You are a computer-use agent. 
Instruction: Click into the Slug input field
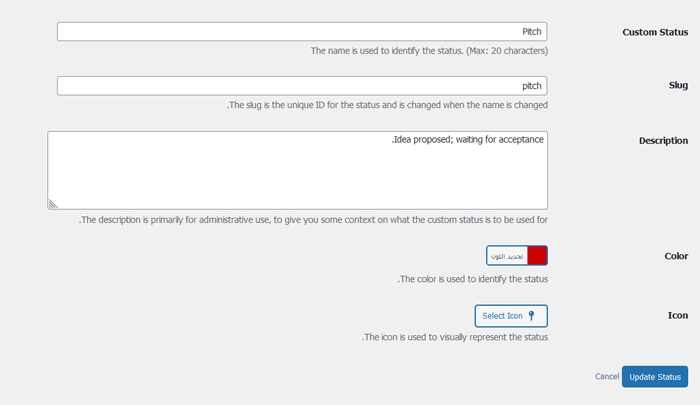[302, 86]
